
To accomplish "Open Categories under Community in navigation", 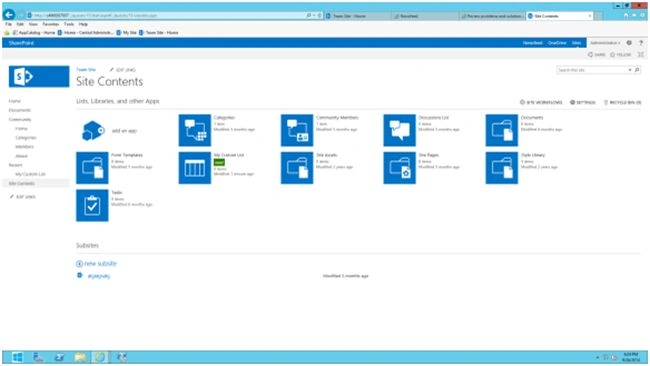I will click(x=26, y=138).
